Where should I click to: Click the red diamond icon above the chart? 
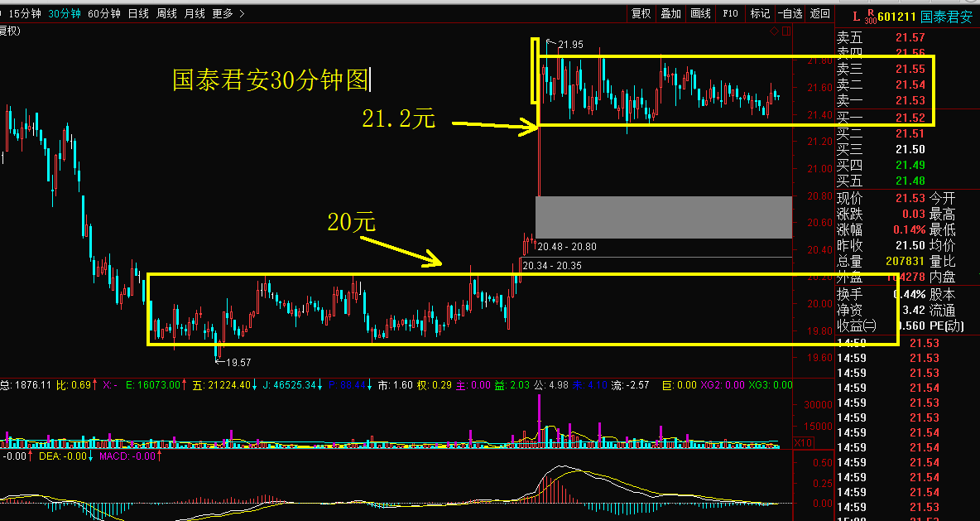pos(774,31)
